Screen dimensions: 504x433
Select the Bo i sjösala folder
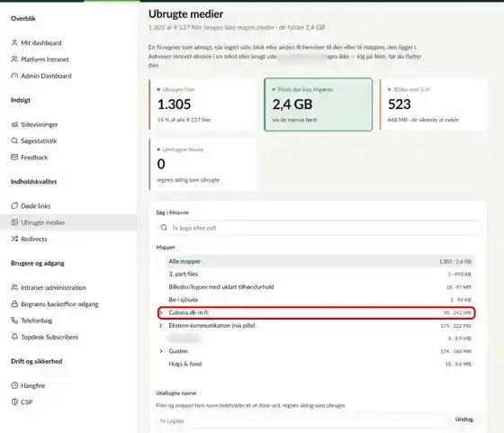pos(320,300)
